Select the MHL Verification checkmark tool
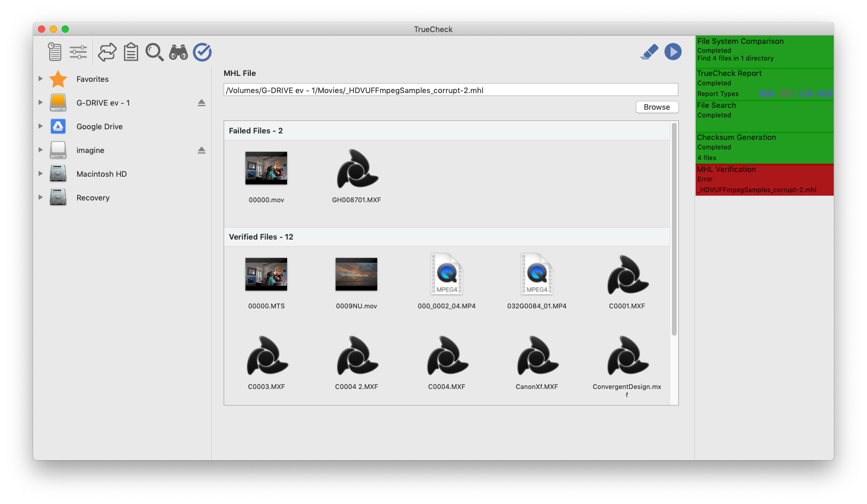This screenshot has width=867, height=504. coord(202,52)
